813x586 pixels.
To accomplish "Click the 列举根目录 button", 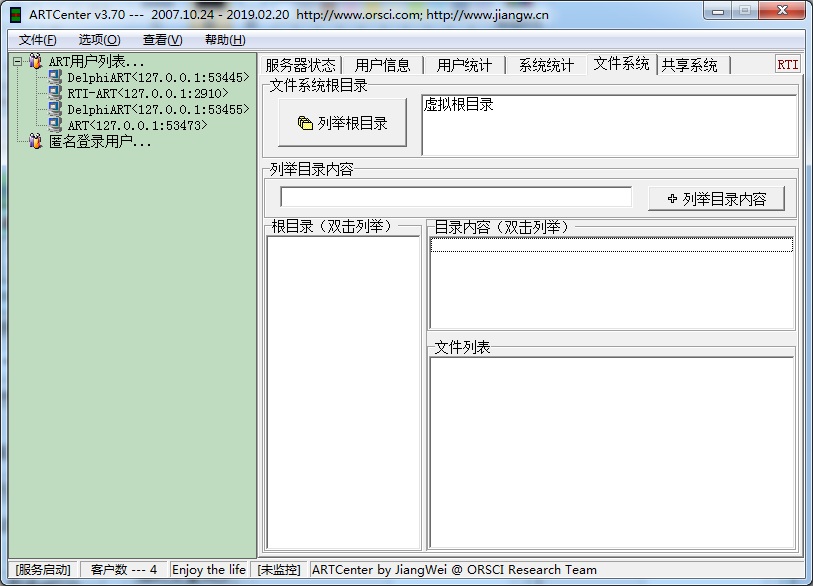I will click(x=342, y=123).
